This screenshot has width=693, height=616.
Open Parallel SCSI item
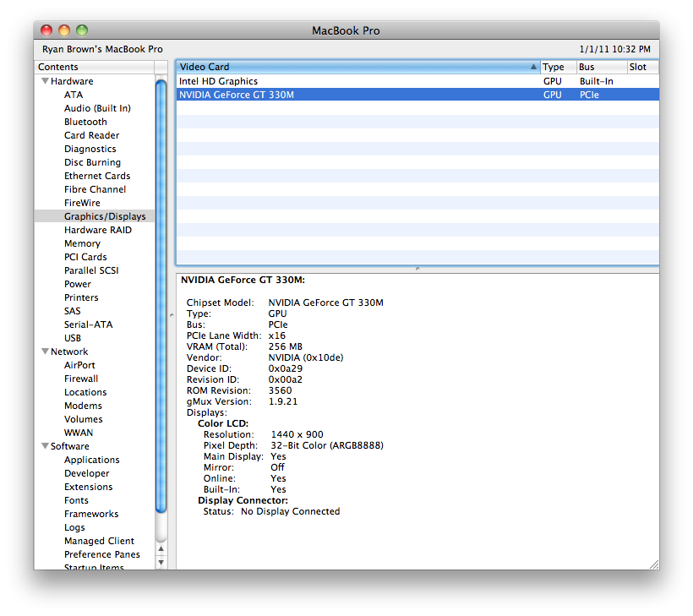pyautogui.click(x=91, y=271)
